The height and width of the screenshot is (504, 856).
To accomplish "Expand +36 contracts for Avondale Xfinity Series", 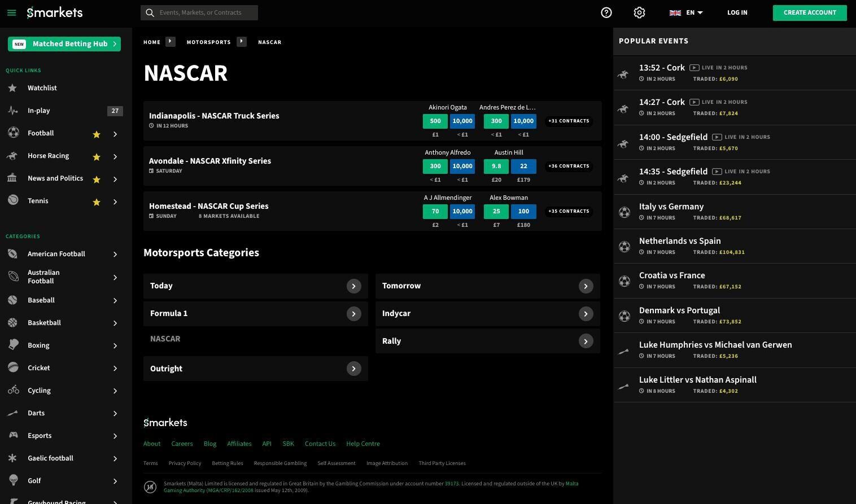I will click(569, 166).
